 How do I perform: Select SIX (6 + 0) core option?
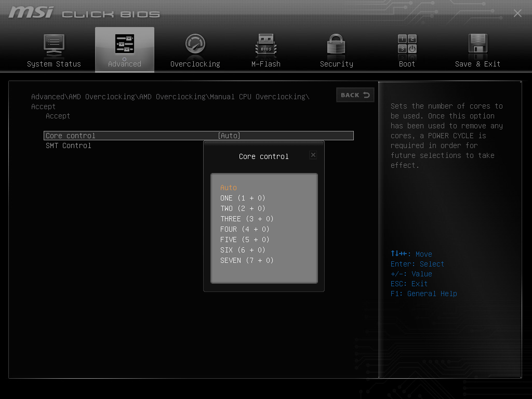click(x=243, y=250)
